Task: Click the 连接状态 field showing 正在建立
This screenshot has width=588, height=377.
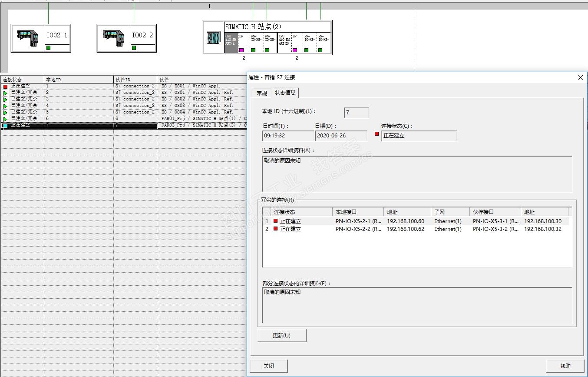Action: coord(419,136)
